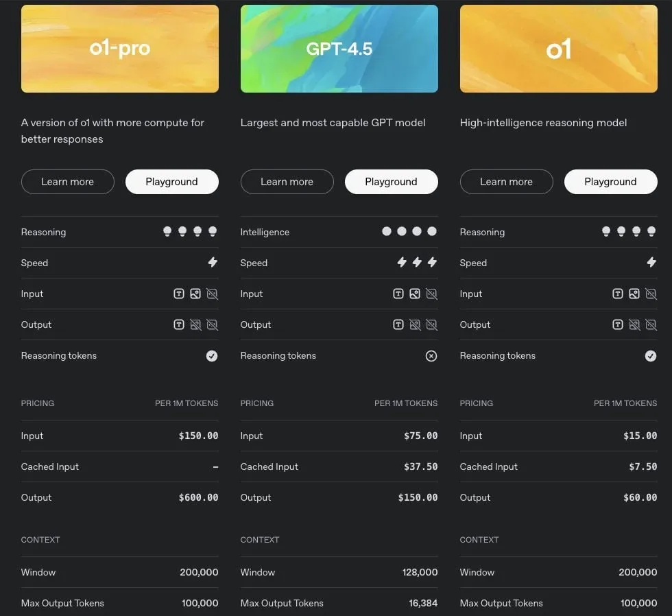
Task: Click the Intelligence label under GPT-4.5
Action: (265, 232)
